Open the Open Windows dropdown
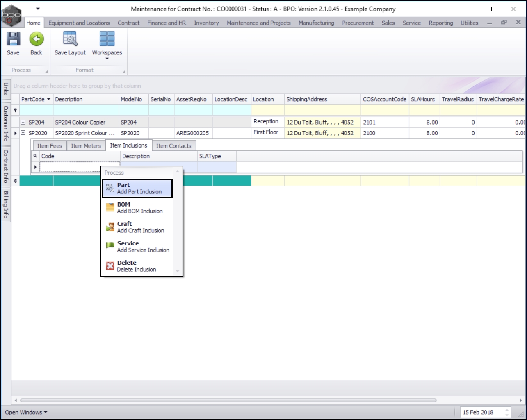 tap(26, 412)
